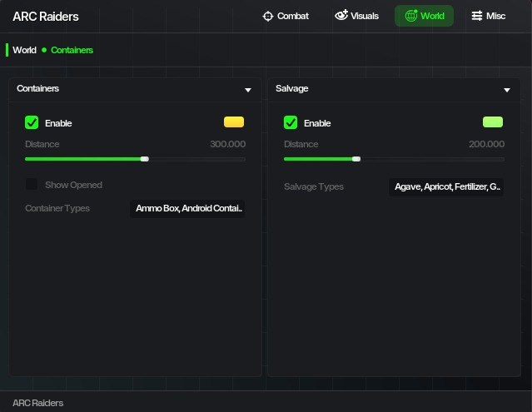This screenshot has height=412, width=532.
Task: Open the Salvage Types dropdown
Action: 446,187
